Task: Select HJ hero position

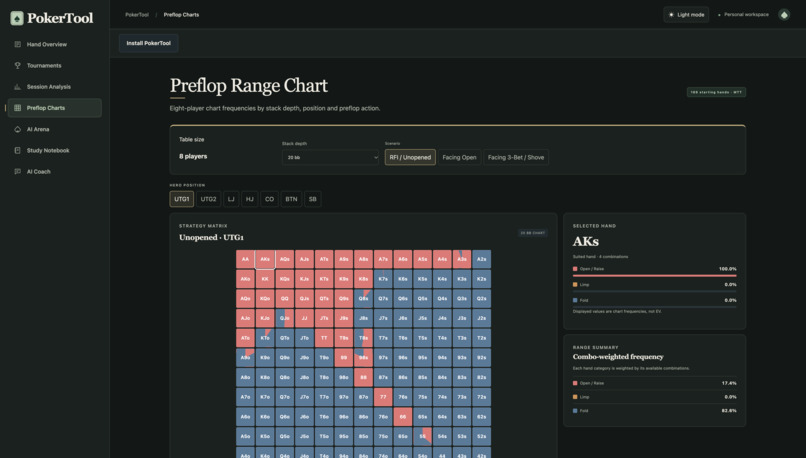Action: click(249, 199)
